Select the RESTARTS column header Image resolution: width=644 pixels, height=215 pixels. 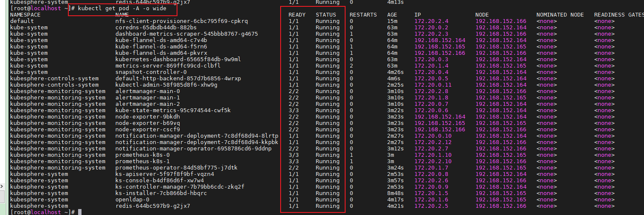click(363, 15)
